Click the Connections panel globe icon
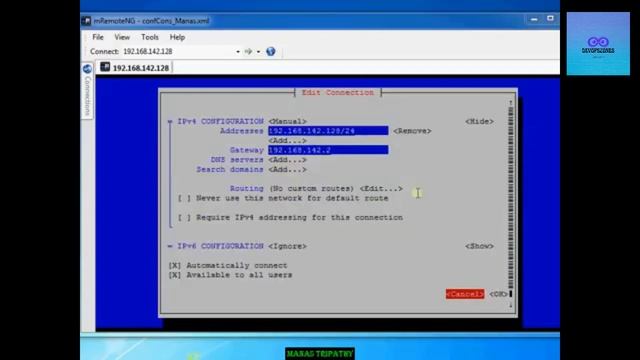 coord(87,69)
